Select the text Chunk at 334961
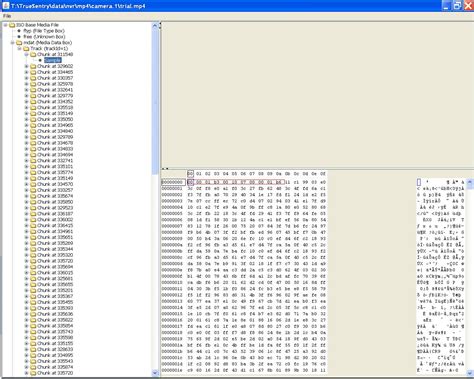The height and width of the screenshot is (379, 474). click(x=55, y=231)
